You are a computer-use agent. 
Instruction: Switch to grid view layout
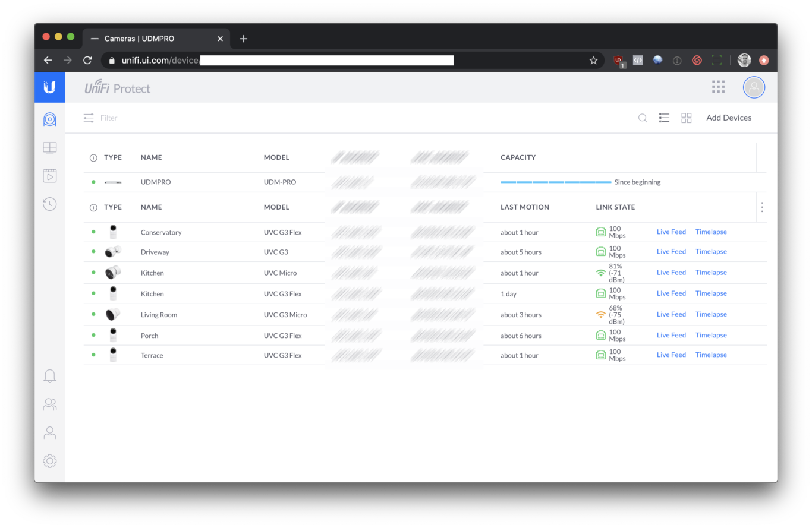(687, 118)
